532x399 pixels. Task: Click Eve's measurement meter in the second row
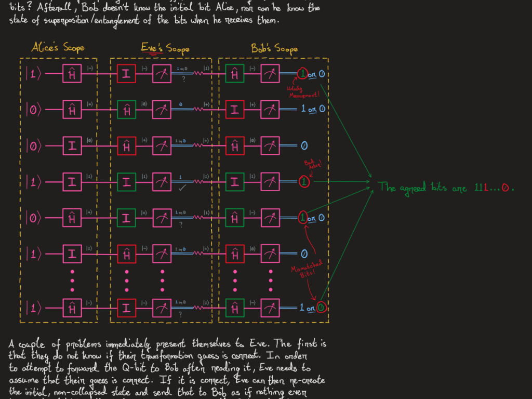click(161, 110)
